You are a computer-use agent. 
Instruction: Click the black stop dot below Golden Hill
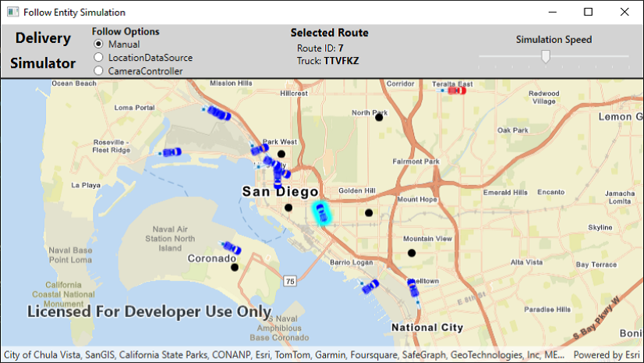(x=369, y=212)
